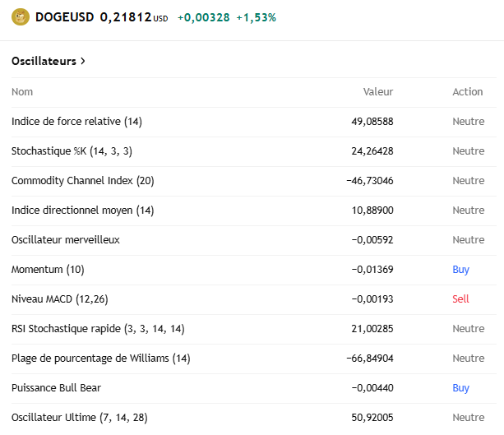This screenshot has width=504, height=435.
Task: Click Commodity Channel Index (20) label
Action: (82, 181)
